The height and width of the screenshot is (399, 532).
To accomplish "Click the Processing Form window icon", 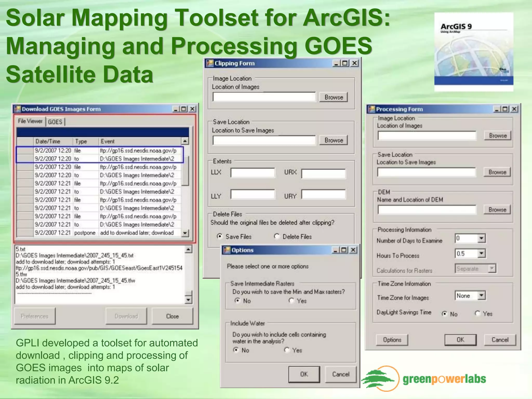I will click(371, 109).
